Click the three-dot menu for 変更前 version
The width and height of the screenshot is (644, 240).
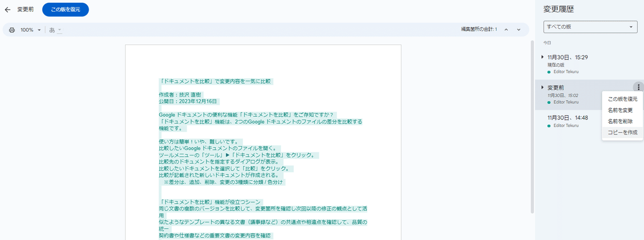638,87
